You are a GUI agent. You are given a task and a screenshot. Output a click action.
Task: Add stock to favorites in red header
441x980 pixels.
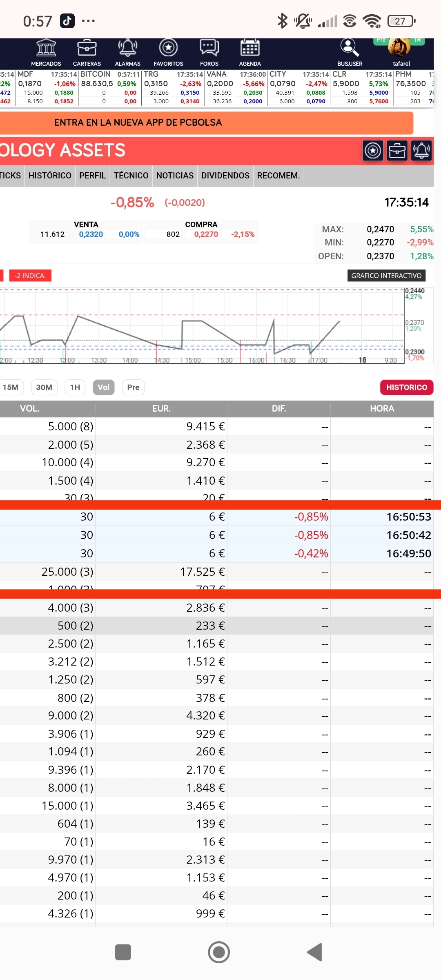373,151
